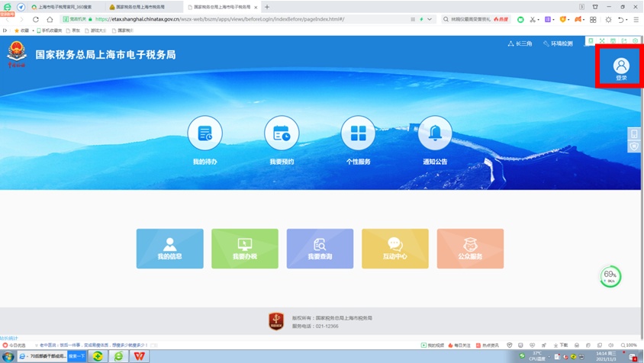The image size is (644, 363).
Task: Open a new browser tab with plus button
Action: click(x=267, y=7)
